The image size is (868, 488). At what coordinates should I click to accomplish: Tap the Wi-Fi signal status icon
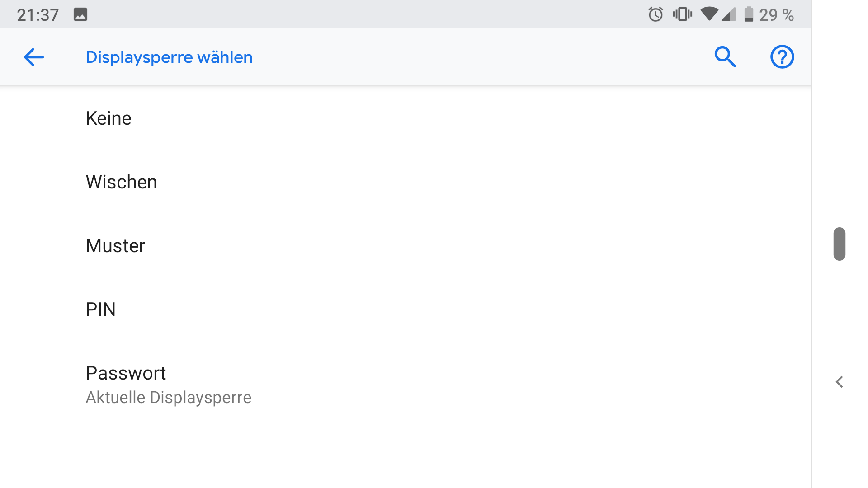709,14
